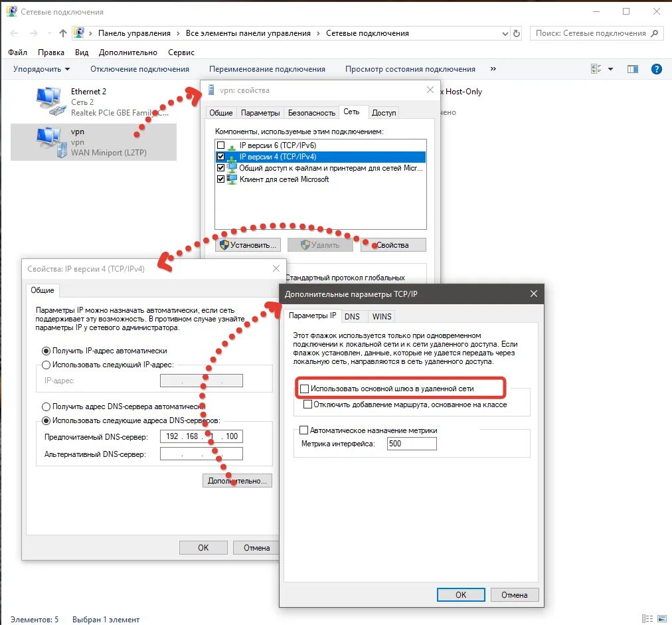This screenshot has width=672, height=625.
Task: Switch to Параметры tab in vpn properties
Action: pos(260,113)
